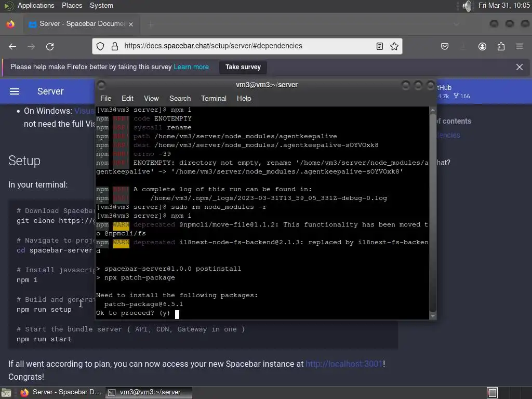Open the View menu in the terminal

[x=151, y=98]
